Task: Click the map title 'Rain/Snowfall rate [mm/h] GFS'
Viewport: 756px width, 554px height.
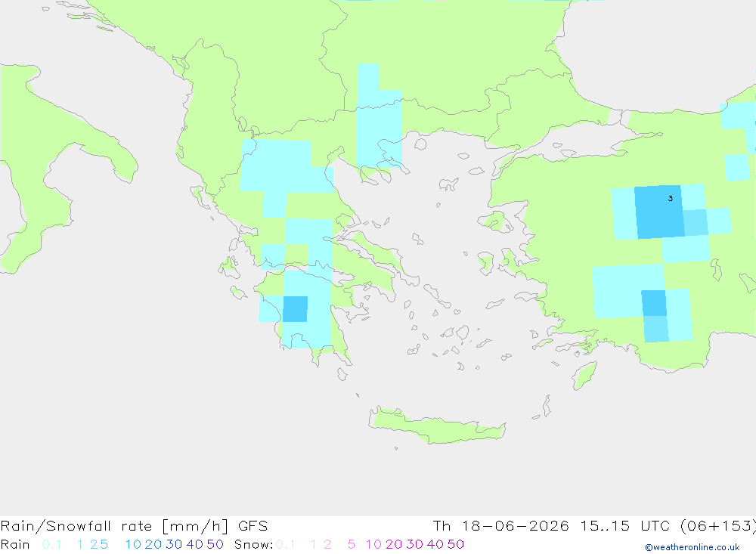Action: [134, 525]
